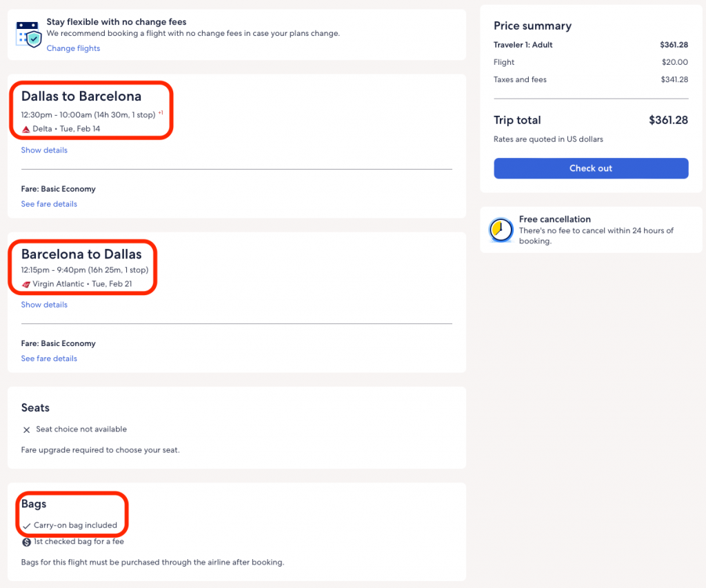Click the Dallas to Barcelona heading
This screenshot has height=588, width=706.
pos(81,97)
